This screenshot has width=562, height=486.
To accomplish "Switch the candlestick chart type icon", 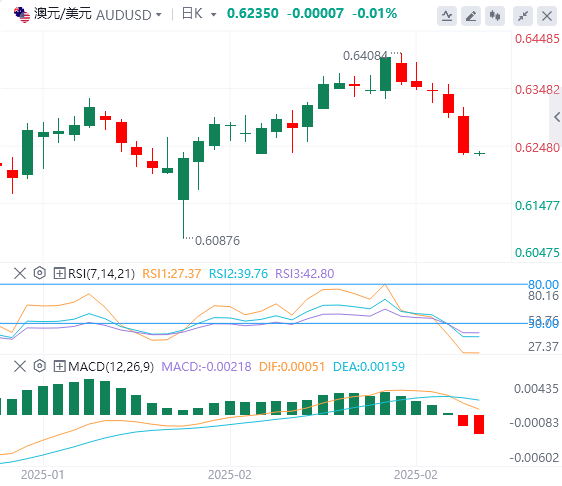I will pyautogui.click(x=495, y=16).
